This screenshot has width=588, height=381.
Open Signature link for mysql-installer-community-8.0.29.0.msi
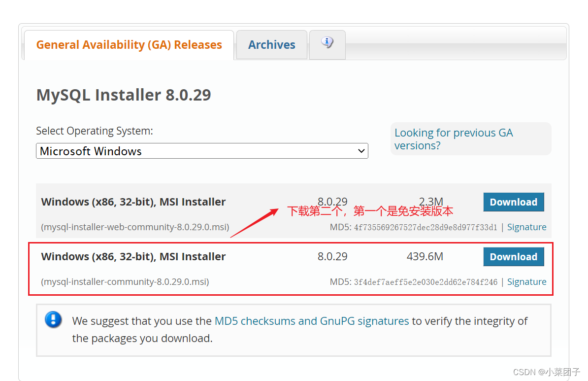click(x=526, y=282)
